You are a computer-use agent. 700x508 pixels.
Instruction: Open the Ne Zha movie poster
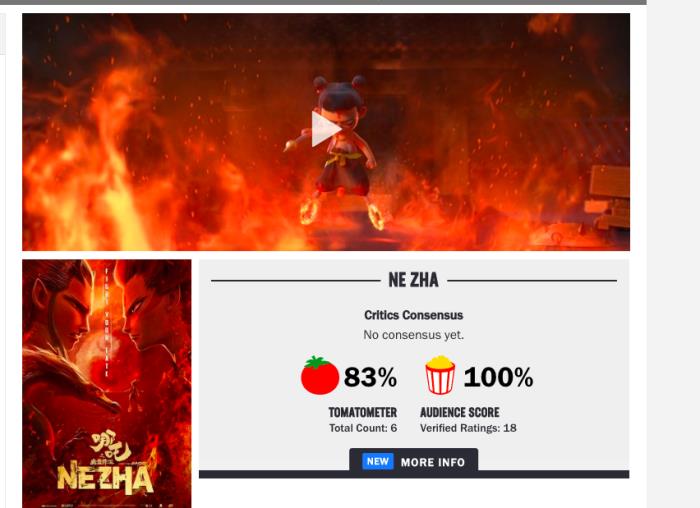[107, 383]
